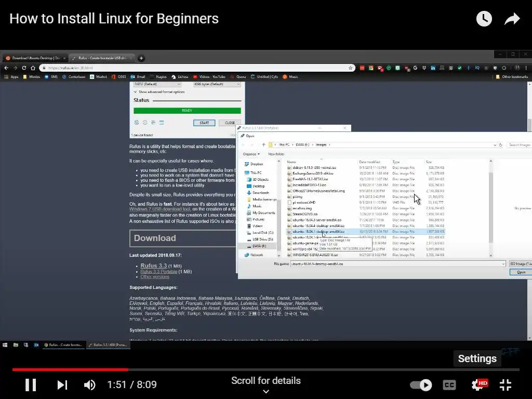Click the Rufus log icon
The height and width of the screenshot is (399, 532).
coord(162,123)
